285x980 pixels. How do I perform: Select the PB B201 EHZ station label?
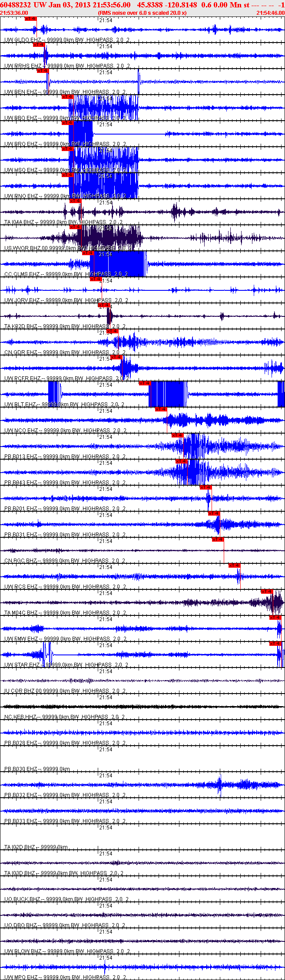pos(65,509)
